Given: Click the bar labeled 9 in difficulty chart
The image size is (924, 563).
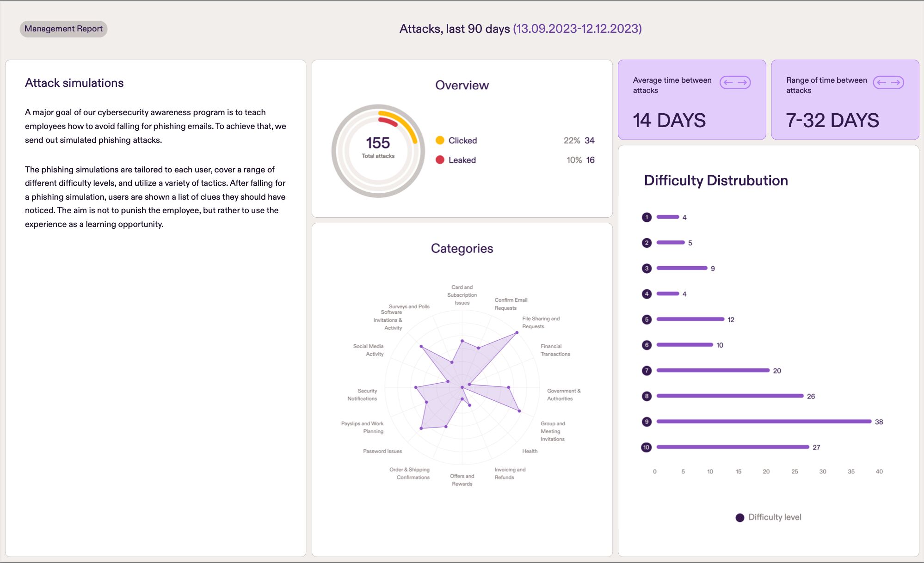Looking at the screenshot, I should coord(682,268).
